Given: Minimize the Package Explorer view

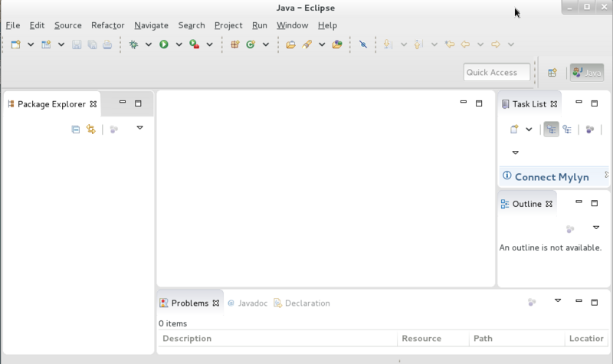Looking at the screenshot, I should click(123, 102).
